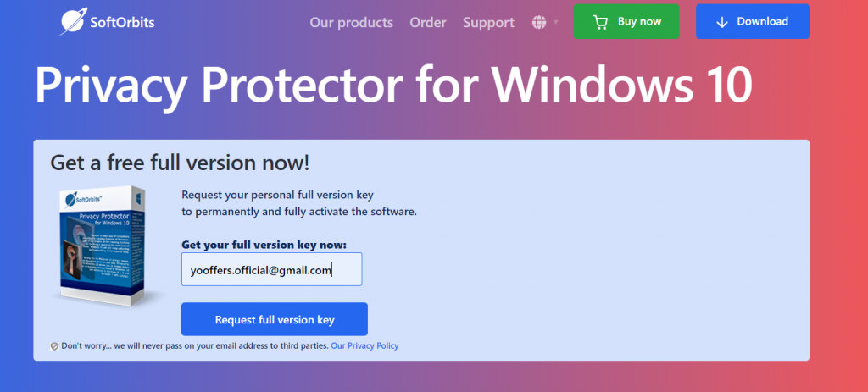Screen dimensions: 868x392
Task: Click the download arrow icon
Action: tap(721, 22)
